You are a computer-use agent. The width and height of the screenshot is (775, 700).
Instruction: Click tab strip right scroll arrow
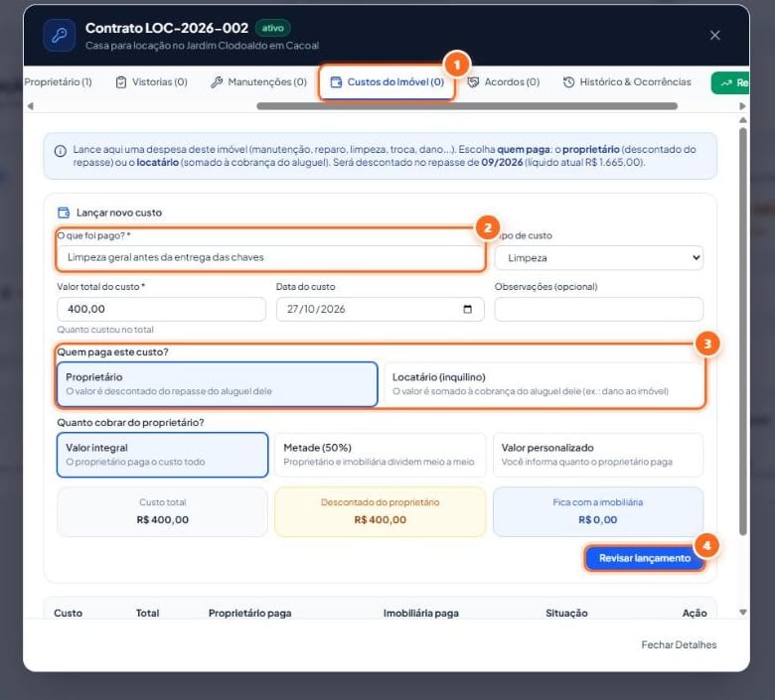point(742,106)
